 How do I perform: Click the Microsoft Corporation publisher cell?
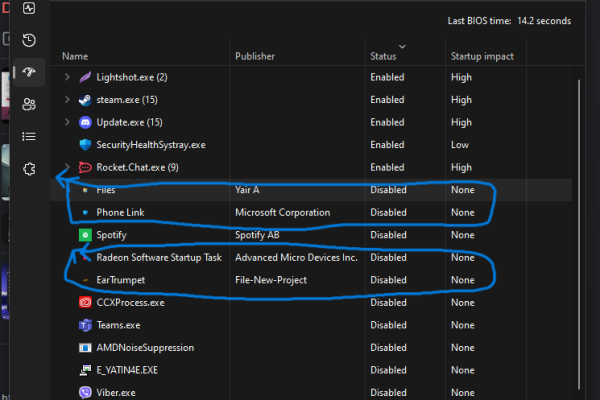(x=282, y=212)
